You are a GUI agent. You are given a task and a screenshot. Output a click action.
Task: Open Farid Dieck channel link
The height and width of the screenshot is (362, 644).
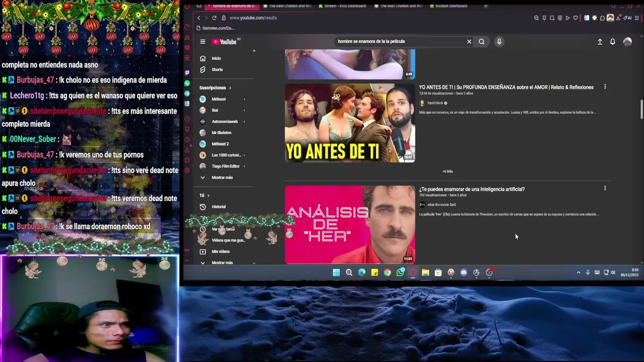435,103
